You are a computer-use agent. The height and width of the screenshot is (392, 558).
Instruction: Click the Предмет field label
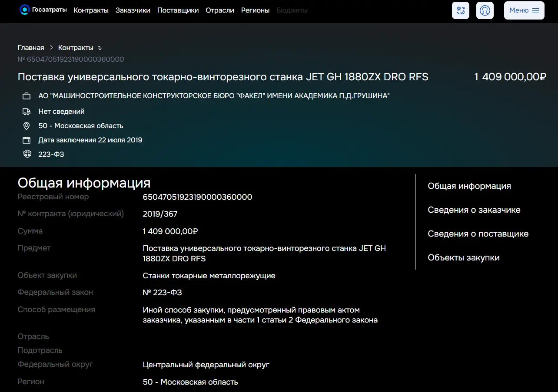[x=34, y=248]
